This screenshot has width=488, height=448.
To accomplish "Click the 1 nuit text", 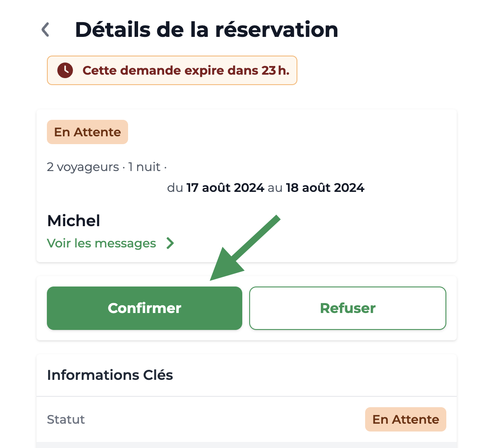I will [x=145, y=167].
